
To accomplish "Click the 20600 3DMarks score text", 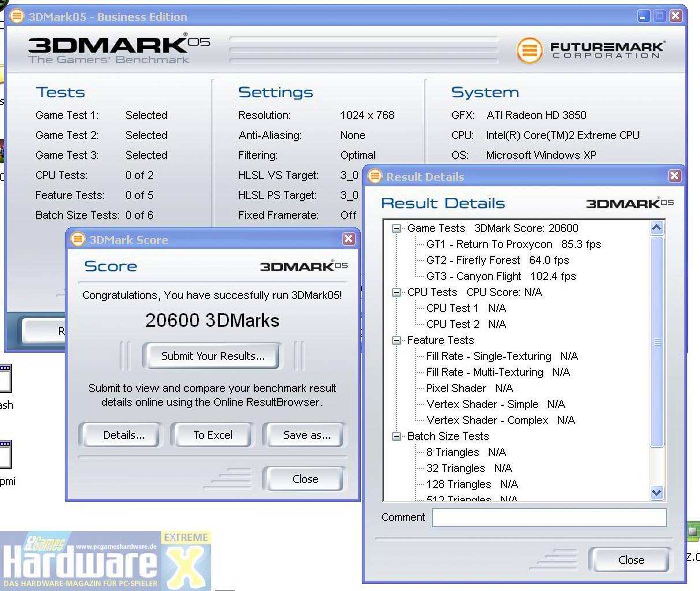I will point(212,320).
